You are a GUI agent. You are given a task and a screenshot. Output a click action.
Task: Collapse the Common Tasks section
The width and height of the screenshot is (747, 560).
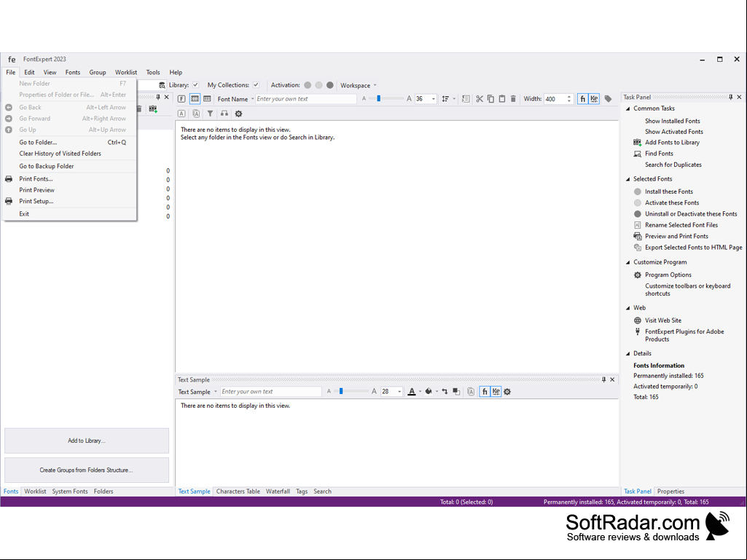point(628,109)
